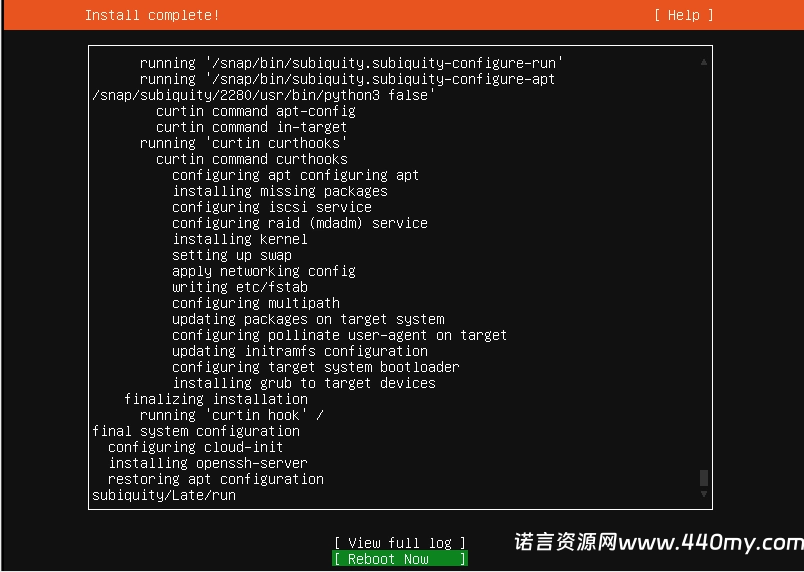Click 'configuring raid (mdadm) service' line
The image size is (804, 572).
tap(300, 222)
